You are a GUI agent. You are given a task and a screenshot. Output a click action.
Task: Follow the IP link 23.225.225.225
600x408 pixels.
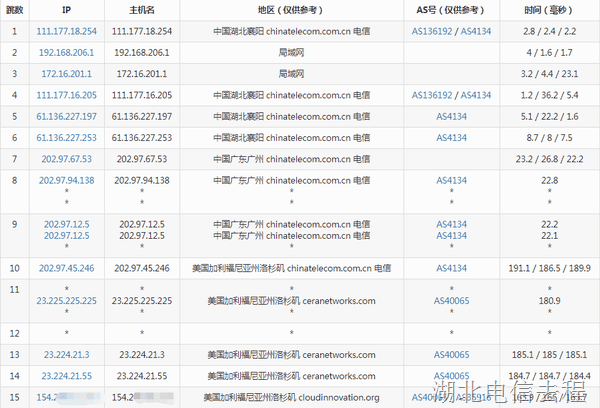click(67, 301)
